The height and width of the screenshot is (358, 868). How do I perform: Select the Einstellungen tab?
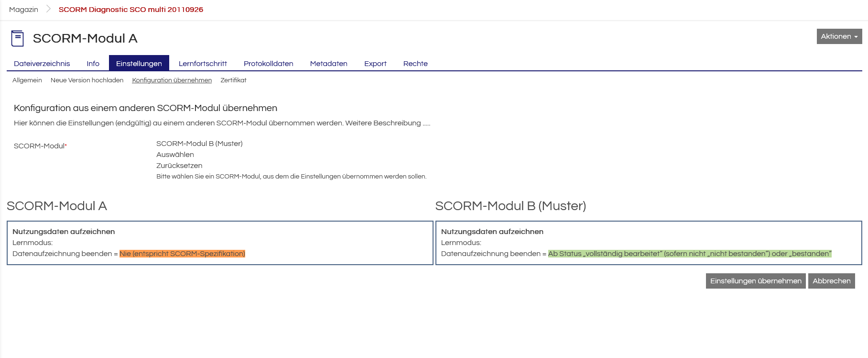pos(139,64)
